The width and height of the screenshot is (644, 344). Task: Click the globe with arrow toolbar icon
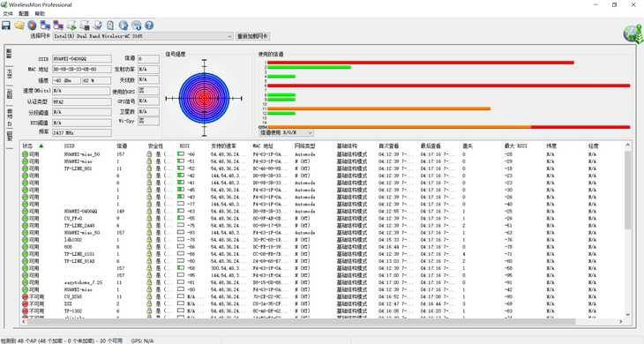click(x=124, y=26)
